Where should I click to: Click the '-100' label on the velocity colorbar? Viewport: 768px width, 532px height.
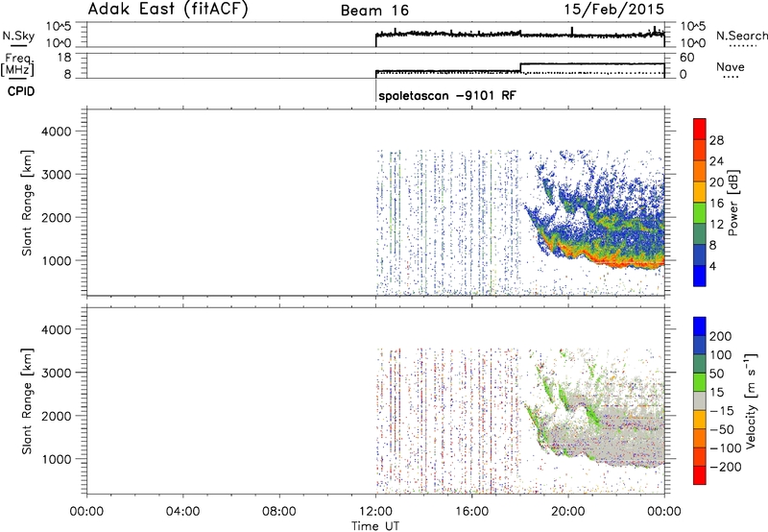[x=726, y=448]
